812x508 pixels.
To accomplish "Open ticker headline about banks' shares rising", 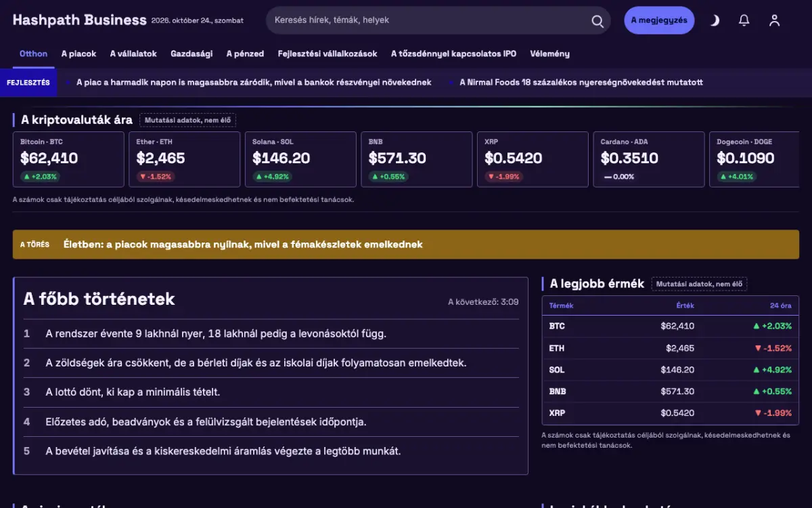I will [x=254, y=83].
